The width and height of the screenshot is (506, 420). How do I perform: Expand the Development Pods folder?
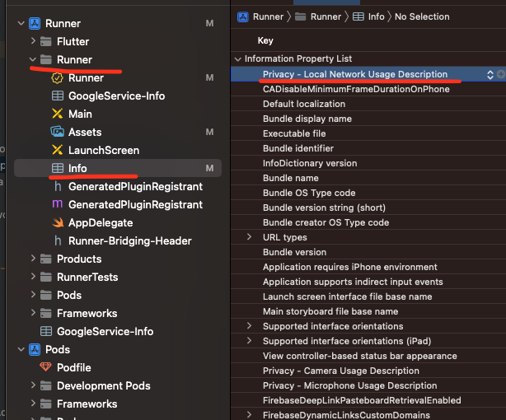(x=33, y=385)
